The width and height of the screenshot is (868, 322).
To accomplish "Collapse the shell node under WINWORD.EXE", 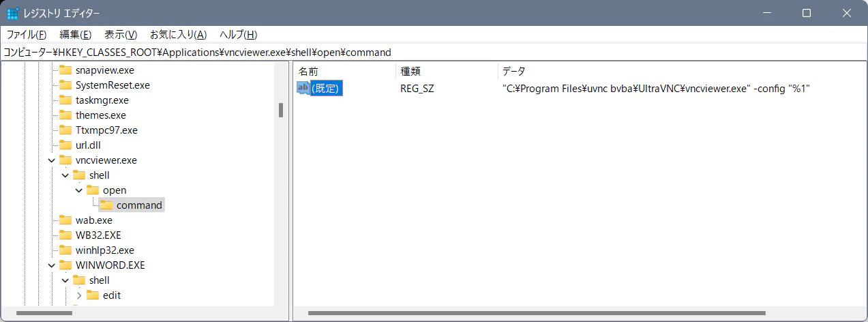I will (x=65, y=280).
